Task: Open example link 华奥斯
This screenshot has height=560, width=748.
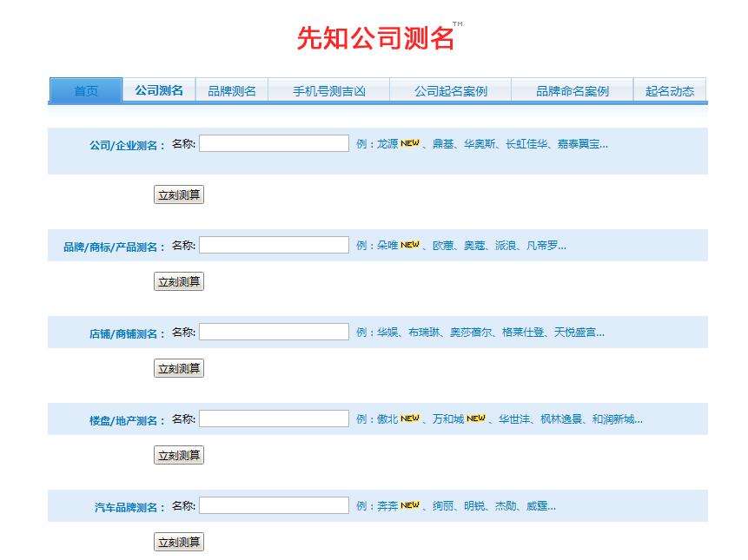Action: (x=480, y=144)
